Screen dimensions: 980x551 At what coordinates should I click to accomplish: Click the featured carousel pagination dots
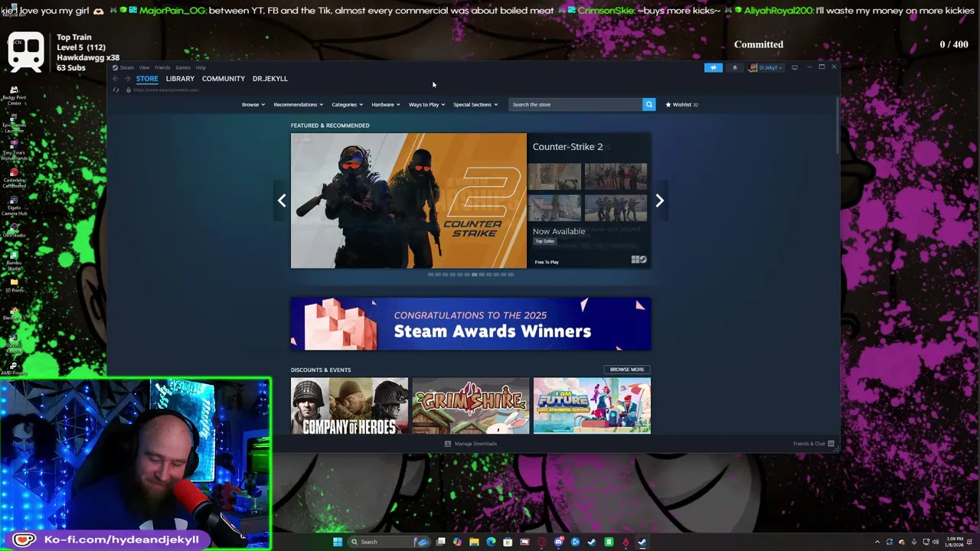click(x=471, y=274)
